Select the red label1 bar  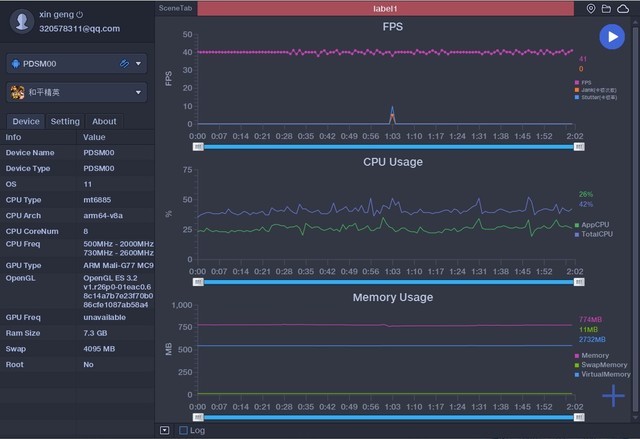click(387, 8)
